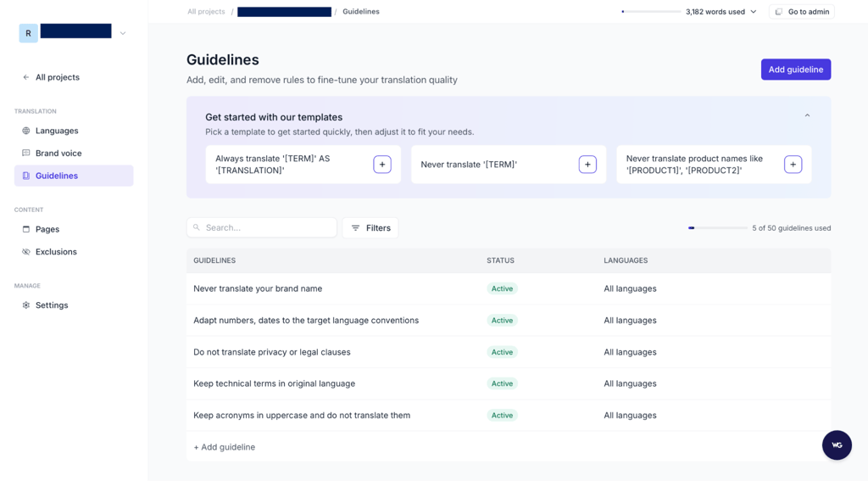Open the words used dropdown
868x481 pixels.
pyautogui.click(x=754, y=12)
